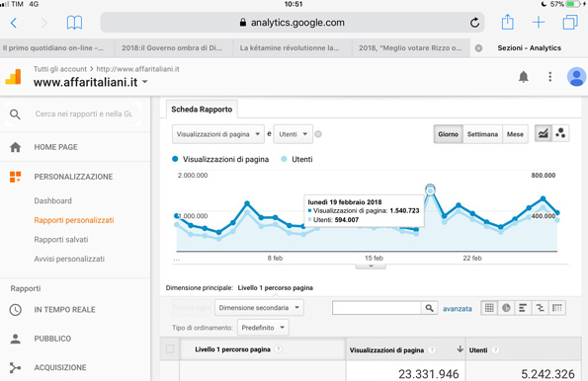
Task: Switch chart granularity to Settimana
Action: 482,134
